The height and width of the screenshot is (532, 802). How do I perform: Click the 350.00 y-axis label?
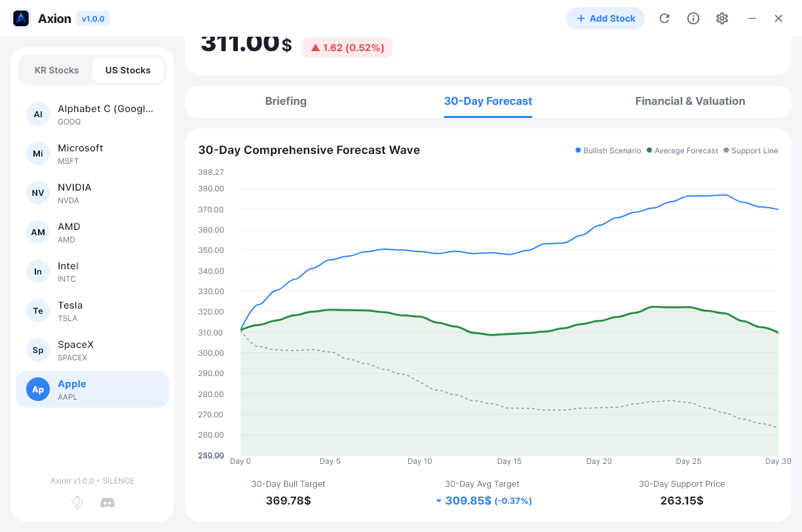[x=211, y=250]
